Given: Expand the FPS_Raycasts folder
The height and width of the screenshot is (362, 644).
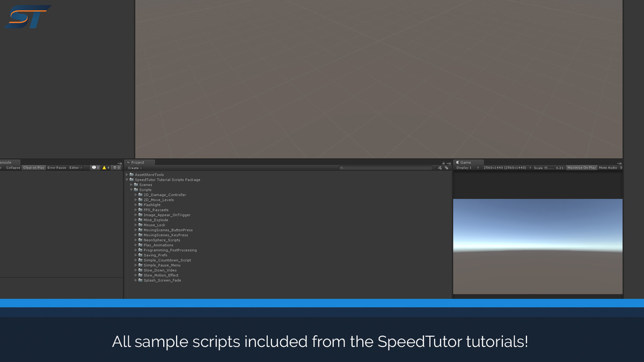Looking at the screenshot, I should click(x=136, y=210).
